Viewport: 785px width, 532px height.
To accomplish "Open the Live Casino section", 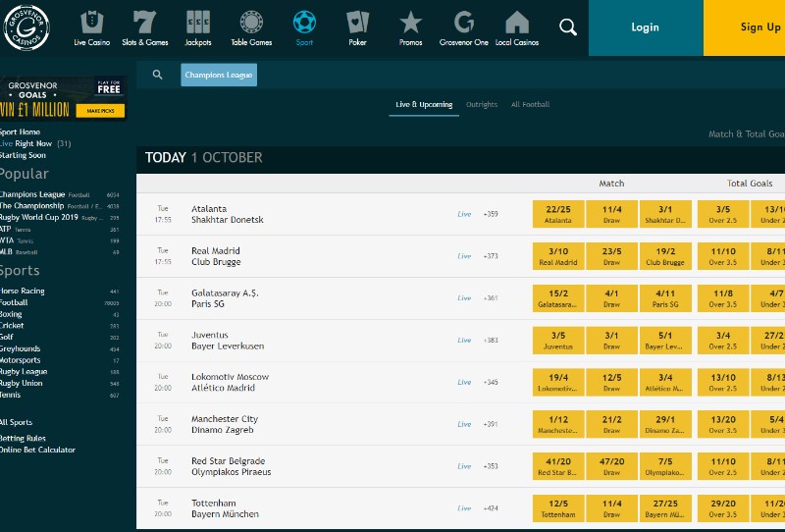I will point(91,29).
